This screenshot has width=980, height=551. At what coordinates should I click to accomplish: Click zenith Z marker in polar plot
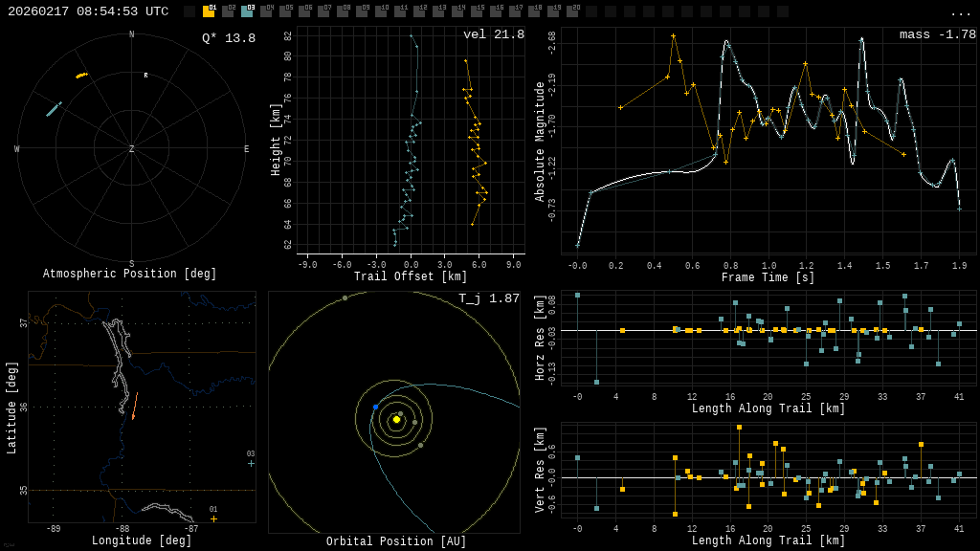[x=132, y=149]
